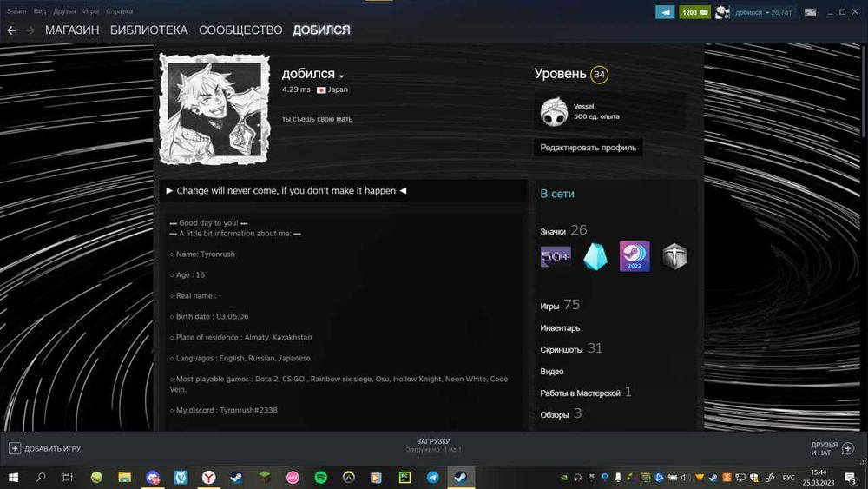
Task: Go to БИБЛИОТЕКА tab
Action: pyautogui.click(x=149, y=30)
